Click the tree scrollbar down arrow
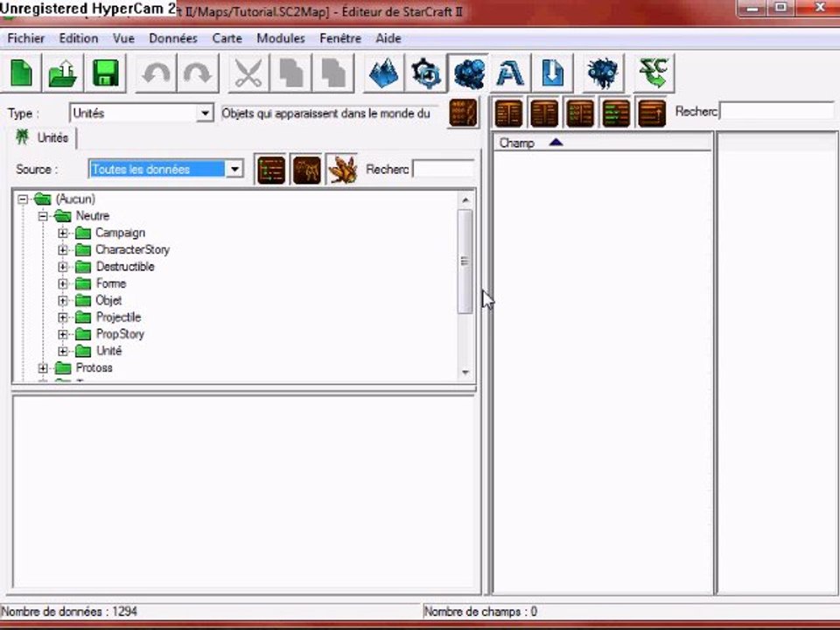This screenshot has height=630, width=840. point(465,373)
